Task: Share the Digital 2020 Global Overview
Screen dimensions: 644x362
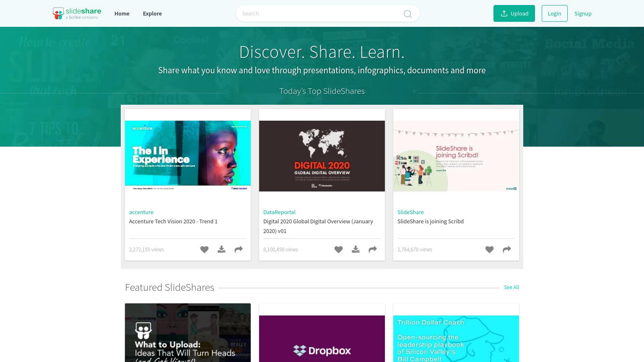Action: click(x=373, y=250)
